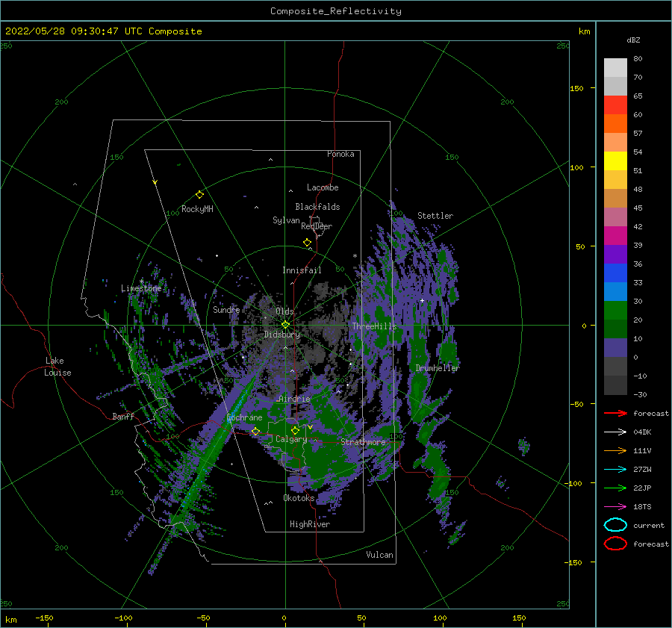Click the Vulcan city label
This screenshot has width=672, height=628.
(379, 555)
